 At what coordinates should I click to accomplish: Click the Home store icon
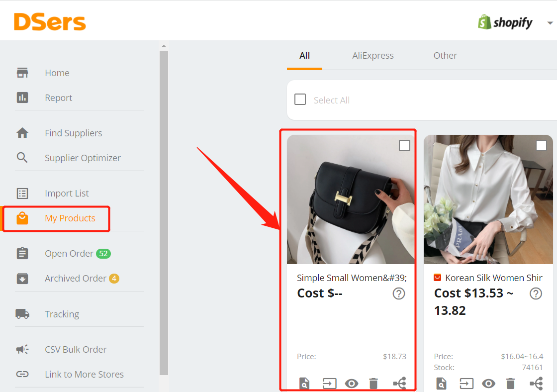click(22, 73)
